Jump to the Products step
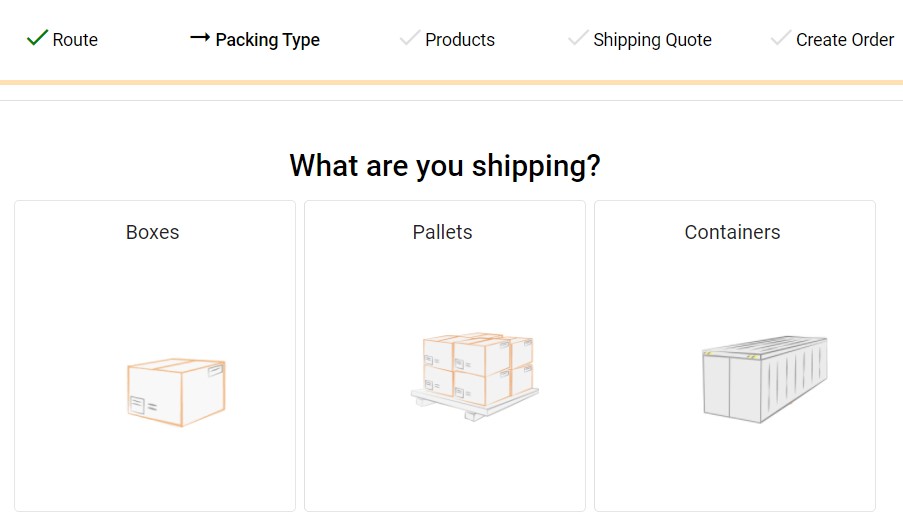The image size is (903, 527). [x=460, y=40]
